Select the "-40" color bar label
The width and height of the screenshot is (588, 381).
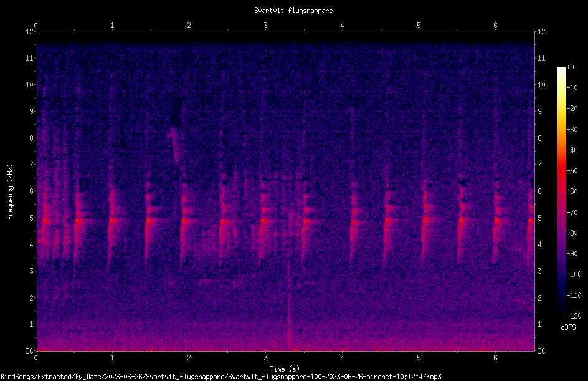tap(572, 150)
